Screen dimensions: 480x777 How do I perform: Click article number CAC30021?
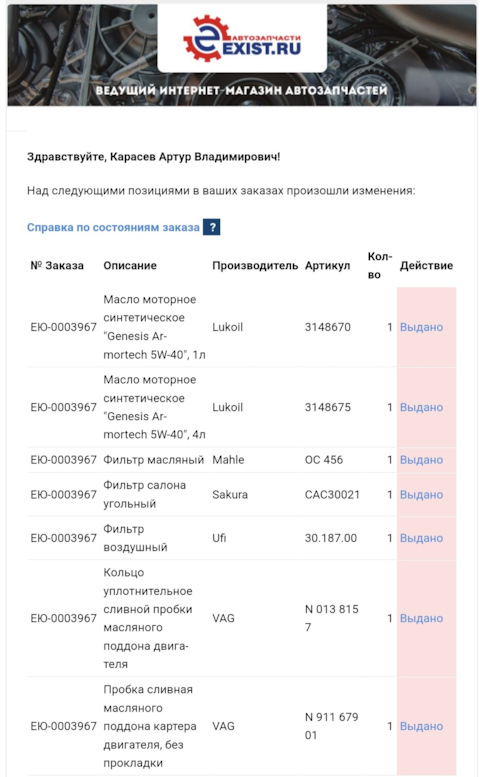[x=332, y=495]
